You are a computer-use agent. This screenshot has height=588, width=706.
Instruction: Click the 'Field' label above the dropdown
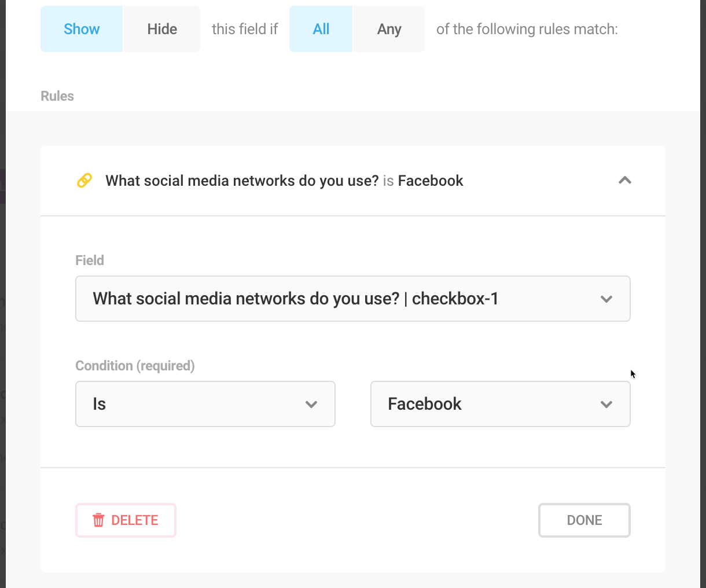pos(90,260)
